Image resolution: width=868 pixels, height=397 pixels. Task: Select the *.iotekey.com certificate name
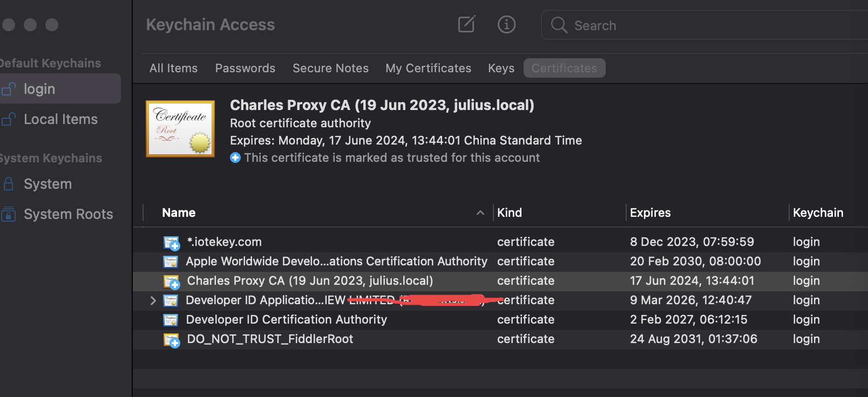click(224, 242)
